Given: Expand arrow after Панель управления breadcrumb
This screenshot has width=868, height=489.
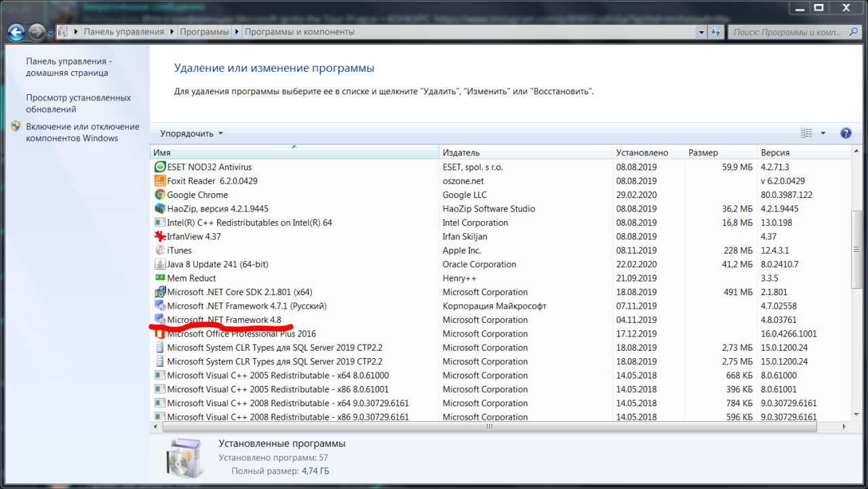Looking at the screenshot, I should [x=172, y=32].
